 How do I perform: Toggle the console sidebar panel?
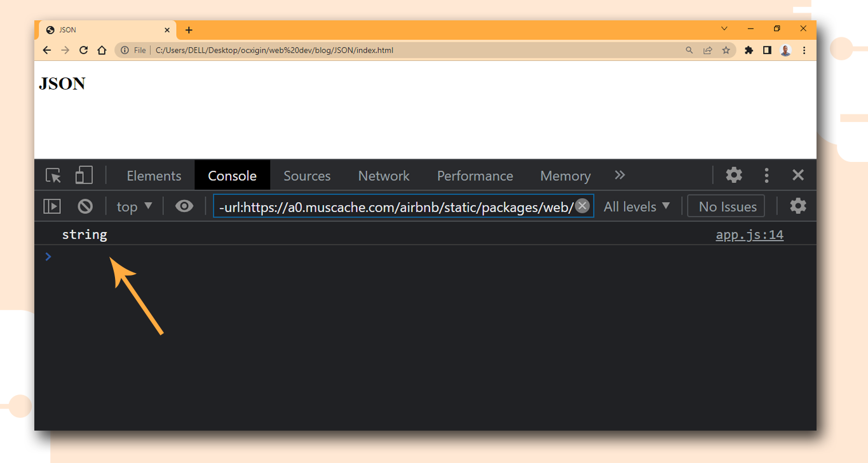[52, 206]
